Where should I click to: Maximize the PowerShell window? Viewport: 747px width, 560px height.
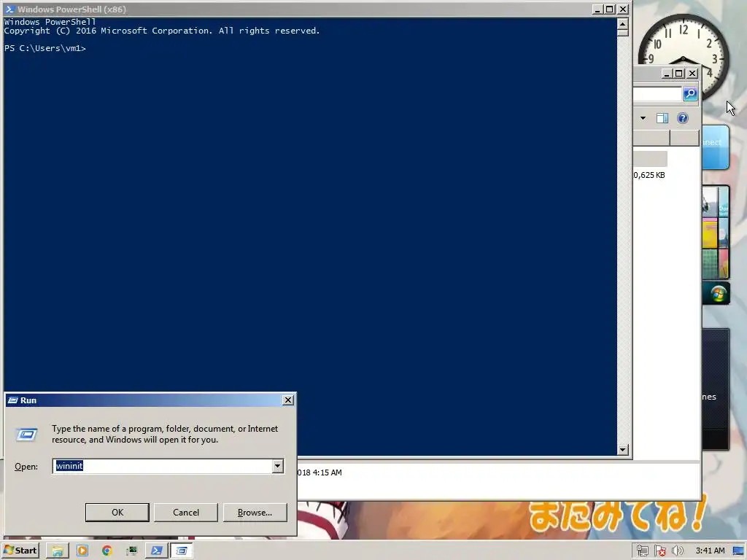coord(610,9)
